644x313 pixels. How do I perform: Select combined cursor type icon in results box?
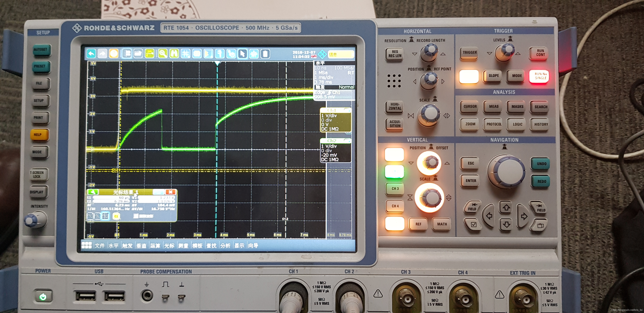pos(106,216)
